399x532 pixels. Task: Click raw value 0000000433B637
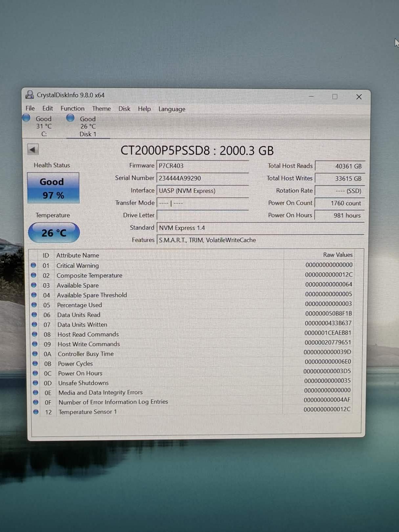[x=328, y=323]
